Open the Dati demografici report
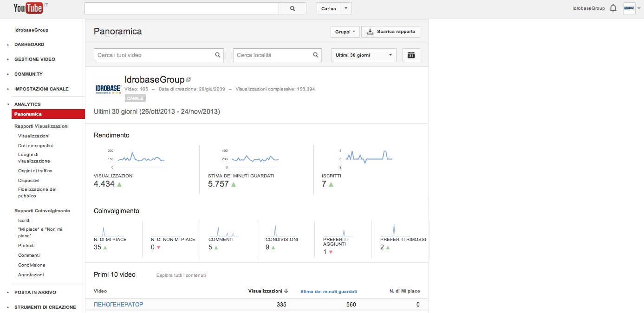This screenshot has width=644, height=313. [x=35, y=146]
